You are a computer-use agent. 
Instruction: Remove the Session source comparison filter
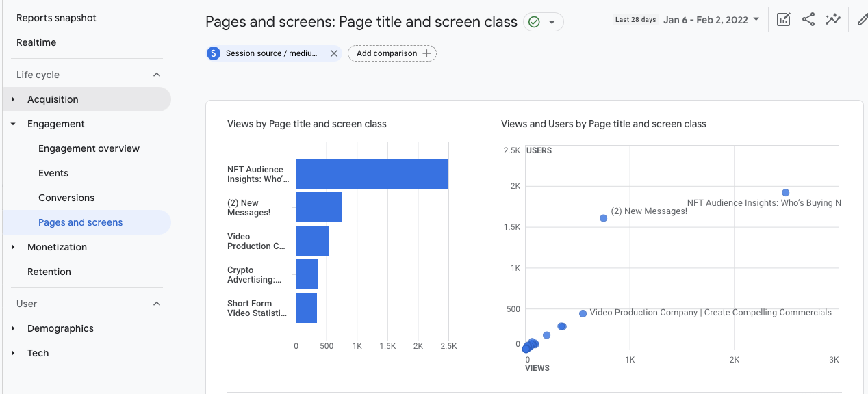333,53
